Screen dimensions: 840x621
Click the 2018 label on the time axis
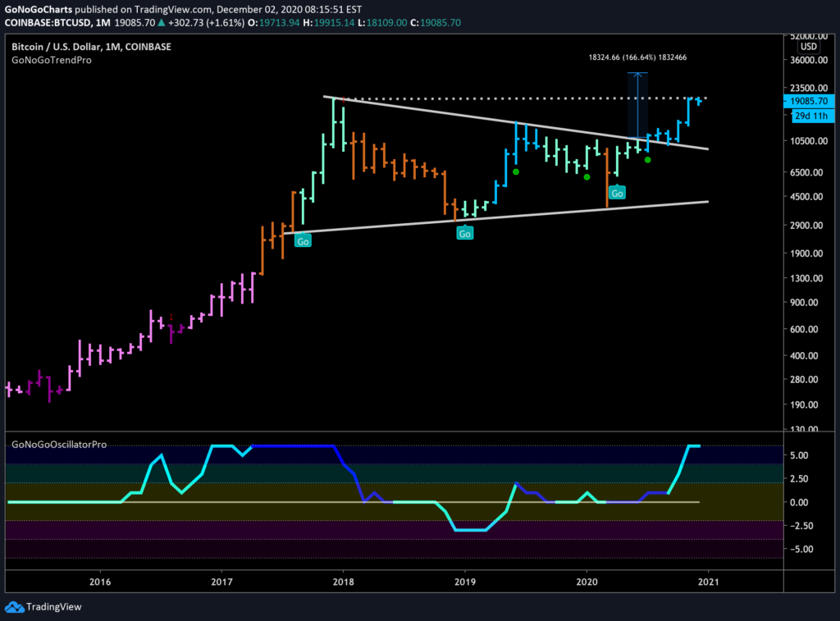[x=344, y=582]
